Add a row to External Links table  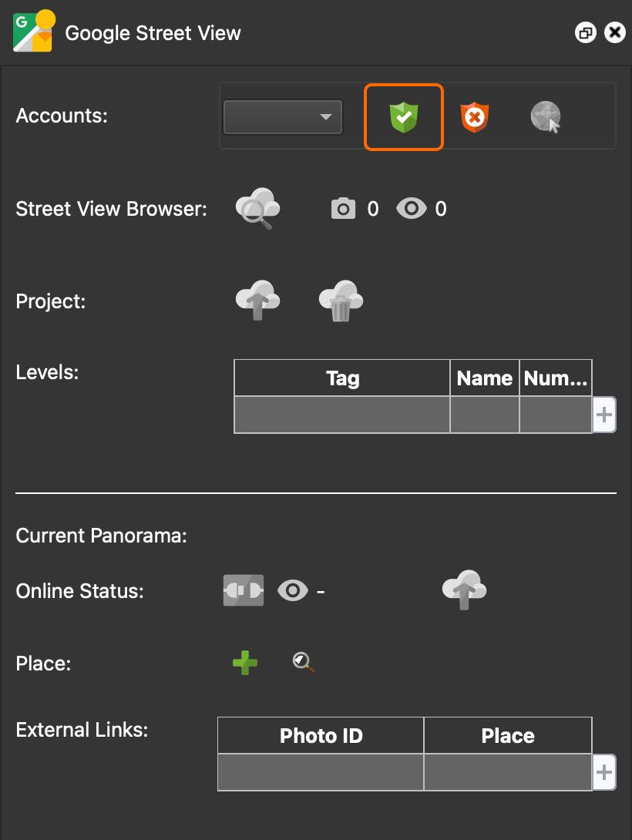[604, 772]
